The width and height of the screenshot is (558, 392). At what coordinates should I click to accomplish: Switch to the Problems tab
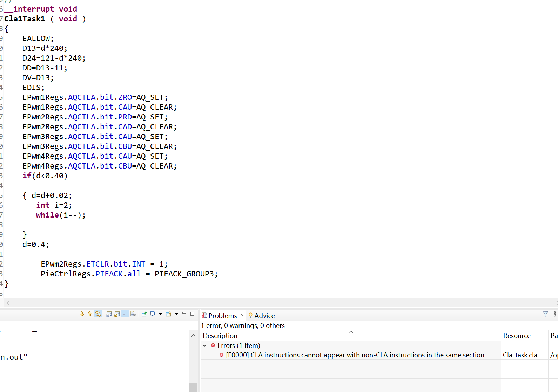(x=222, y=316)
